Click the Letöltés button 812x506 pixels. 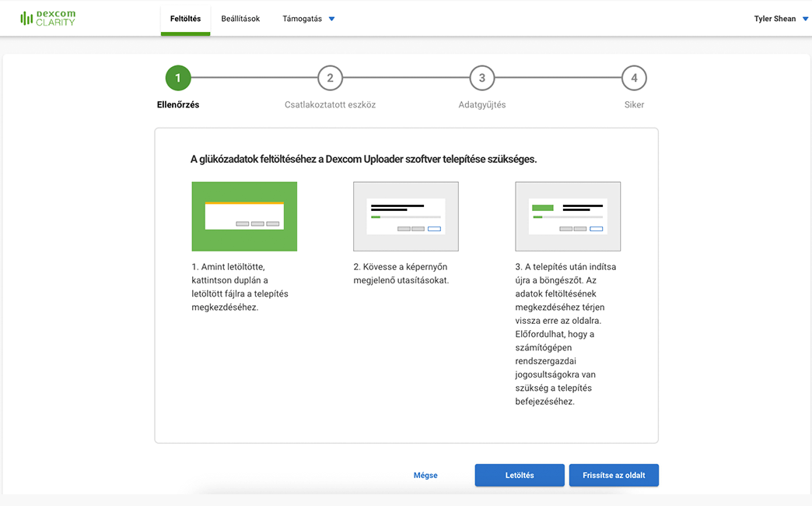(x=520, y=476)
